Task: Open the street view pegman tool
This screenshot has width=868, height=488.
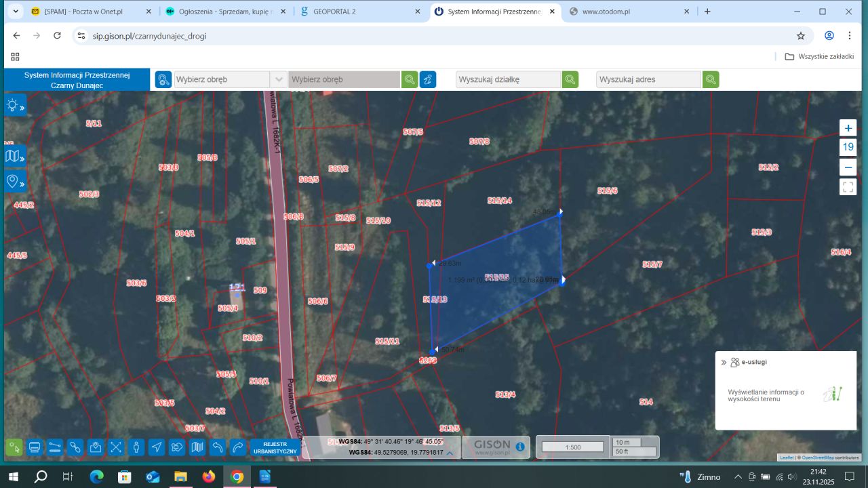Action: [x=136, y=447]
